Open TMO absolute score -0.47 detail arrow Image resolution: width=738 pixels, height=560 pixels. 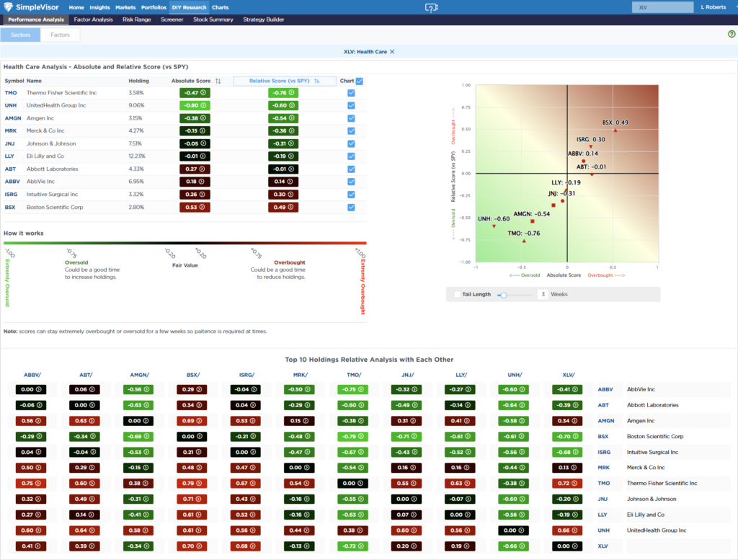203,93
